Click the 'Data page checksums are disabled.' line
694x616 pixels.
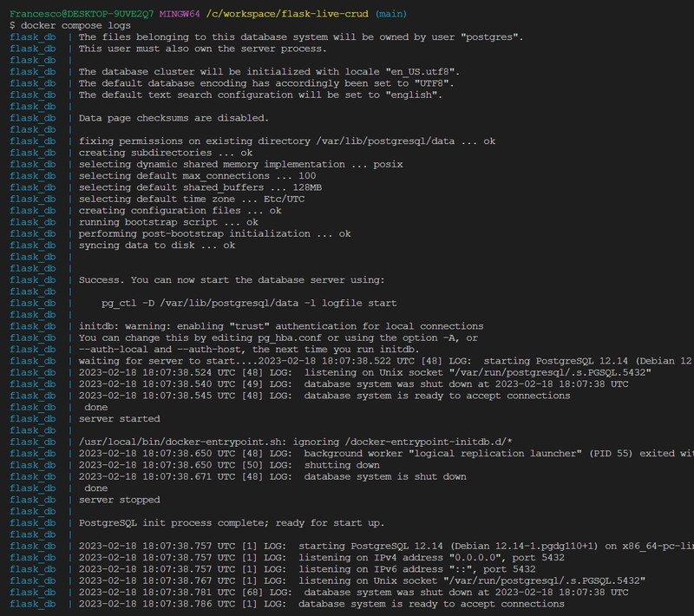point(174,118)
